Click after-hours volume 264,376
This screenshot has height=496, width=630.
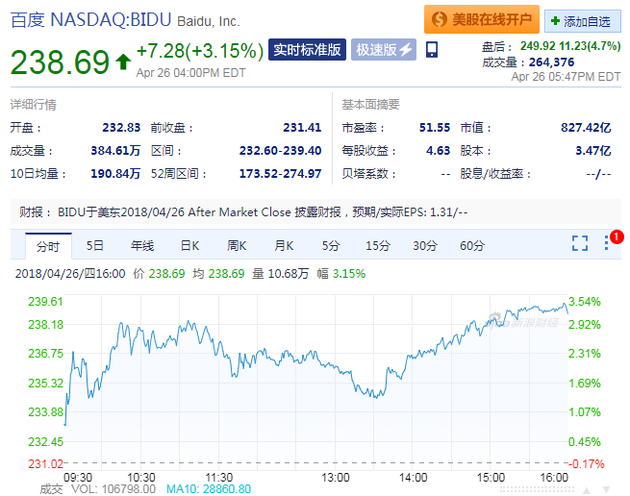coord(551,62)
